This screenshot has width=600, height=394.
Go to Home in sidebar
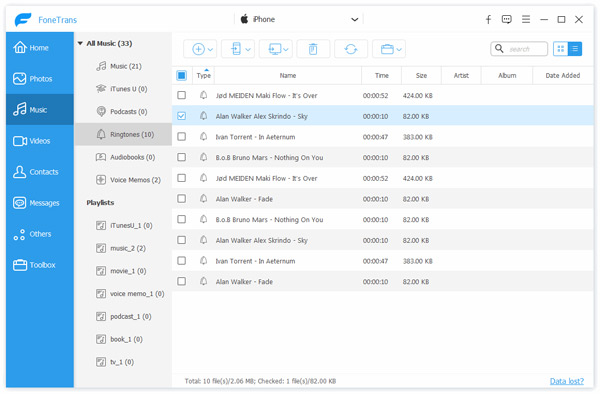click(x=40, y=47)
